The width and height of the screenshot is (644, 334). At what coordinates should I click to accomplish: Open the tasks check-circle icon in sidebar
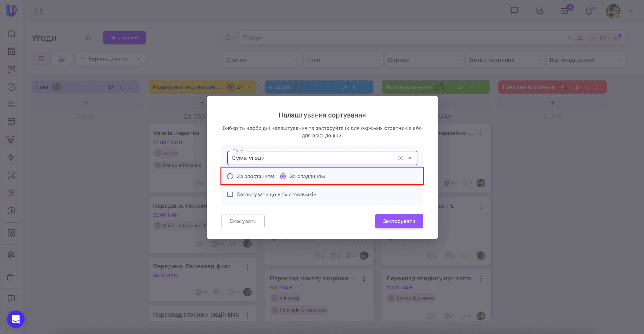(12, 87)
